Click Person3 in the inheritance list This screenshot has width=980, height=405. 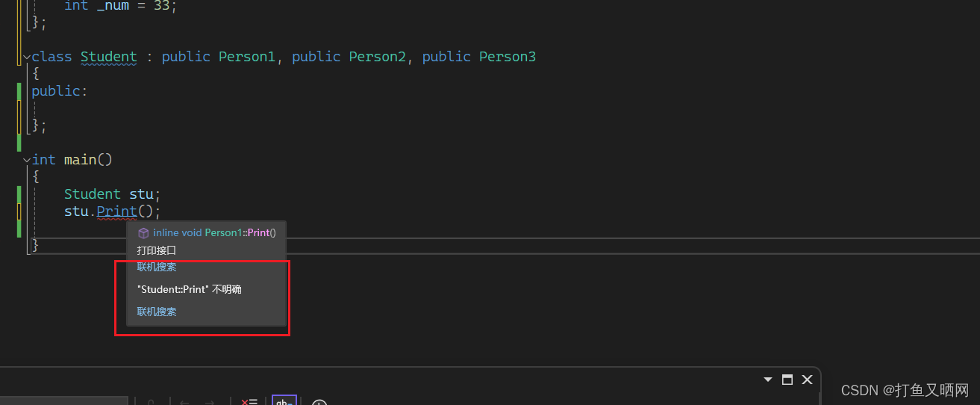click(x=508, y=57)
